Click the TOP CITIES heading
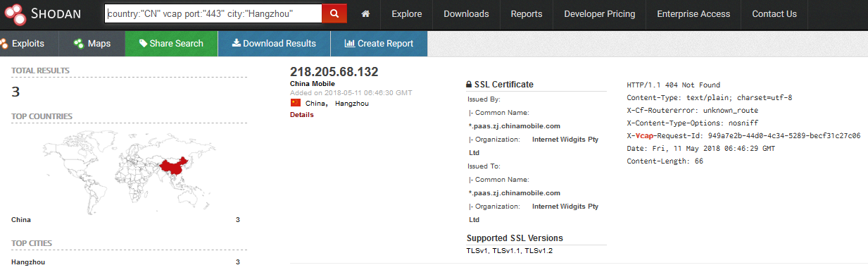This screenshot has height=270, width=868. 32,243
